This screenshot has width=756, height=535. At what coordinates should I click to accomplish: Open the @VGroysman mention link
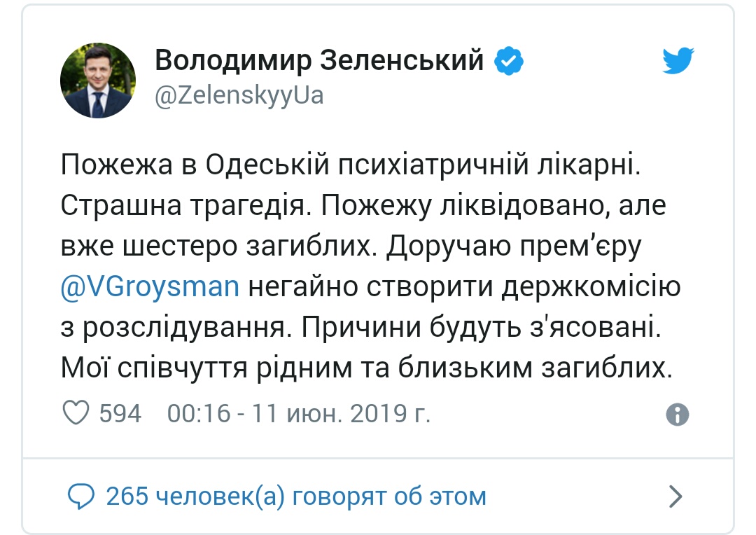[150, 286]
